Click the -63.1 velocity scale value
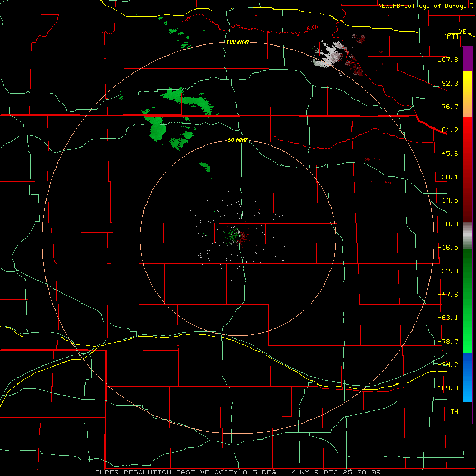Viewport: 476px width, 476px height. pos(448,318)
